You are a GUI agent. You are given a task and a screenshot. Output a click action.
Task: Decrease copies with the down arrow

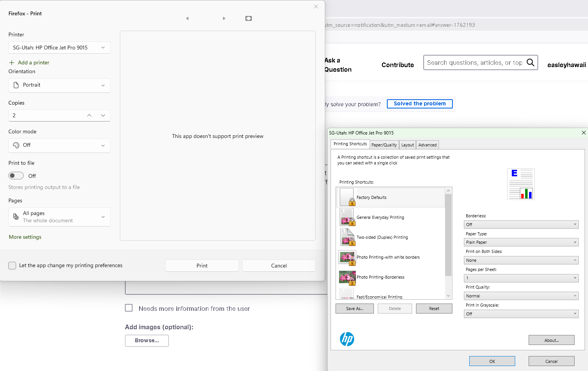(x=103, y=115)
